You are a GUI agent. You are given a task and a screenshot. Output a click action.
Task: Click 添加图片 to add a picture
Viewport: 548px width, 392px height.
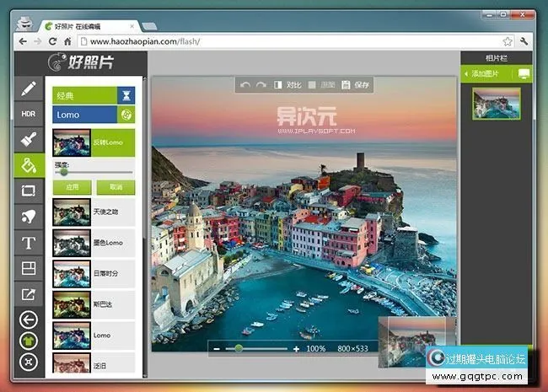pyautogui.click(x=485, y=73)
